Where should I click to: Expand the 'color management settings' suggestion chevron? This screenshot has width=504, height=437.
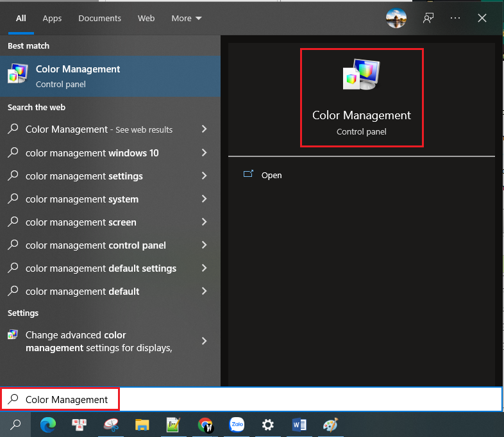click(204, 176)
